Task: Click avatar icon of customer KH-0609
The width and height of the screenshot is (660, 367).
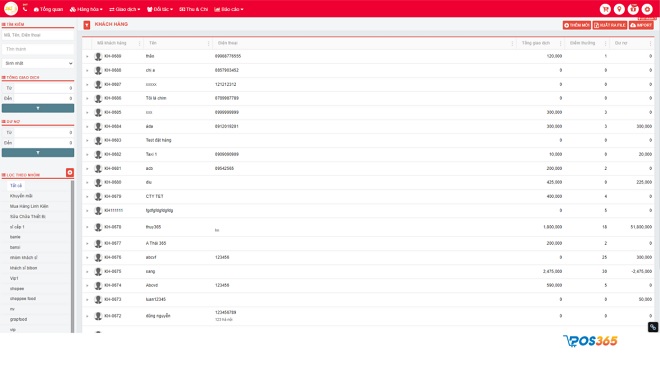Action: coord(98,56)
